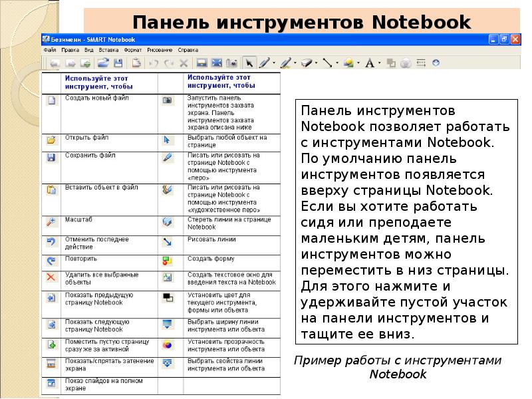The width and height of the screenshot is (532, 399).
Task: Select the Pen tool in the toolbar
Action: [x=264, y=64]
